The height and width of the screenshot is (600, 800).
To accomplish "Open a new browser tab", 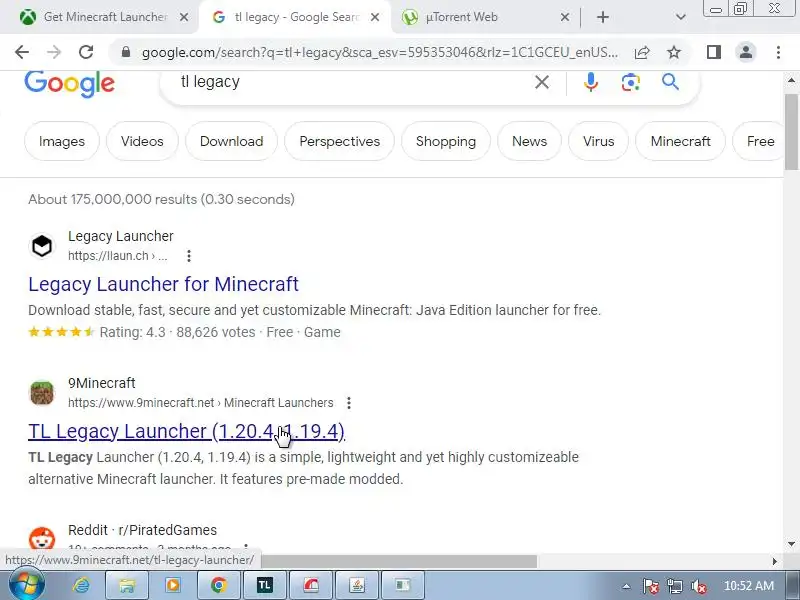I will click(603, 17).
